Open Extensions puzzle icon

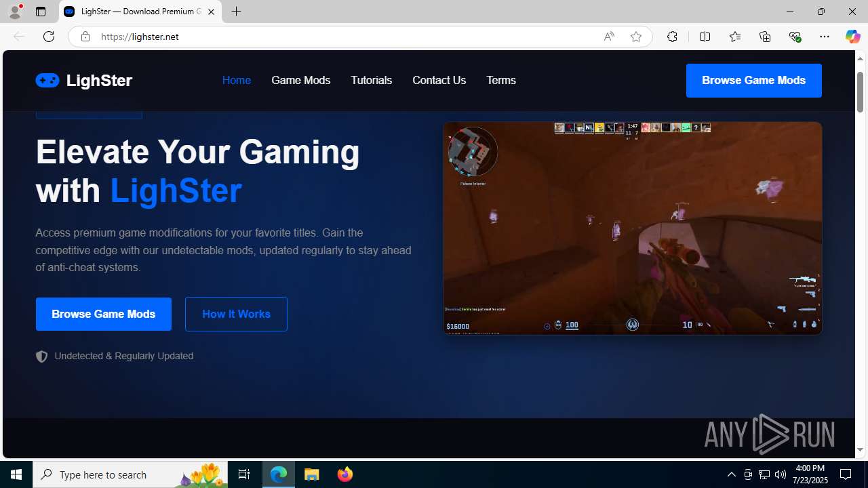coord(672,37)
